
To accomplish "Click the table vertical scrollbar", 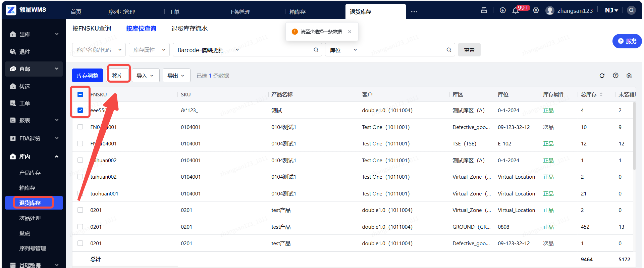I will pos(634,136).
